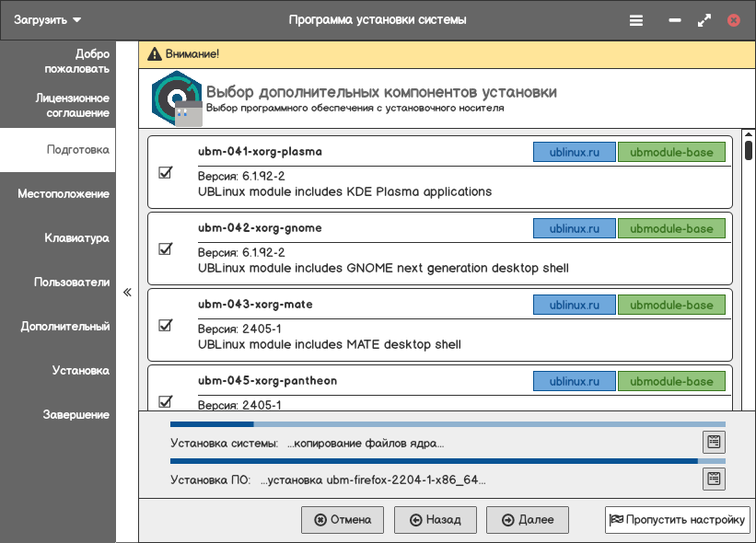Viewport: 756px width, 543px height.
Task: Select the Местоположение step in sidebar
Action: (64, 194)
